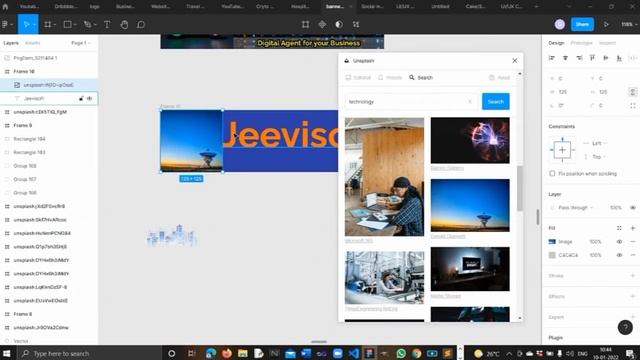This screenshot has width=640, height=360.
Task: Open the zoom level dropdown
Action: pos(629,24)
